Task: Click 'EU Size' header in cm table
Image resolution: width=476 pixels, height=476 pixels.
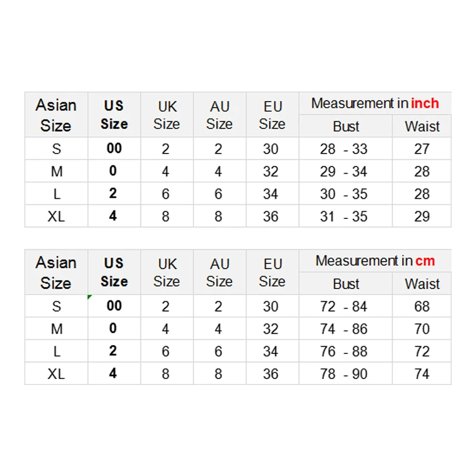Action: [x=272, y=273]
